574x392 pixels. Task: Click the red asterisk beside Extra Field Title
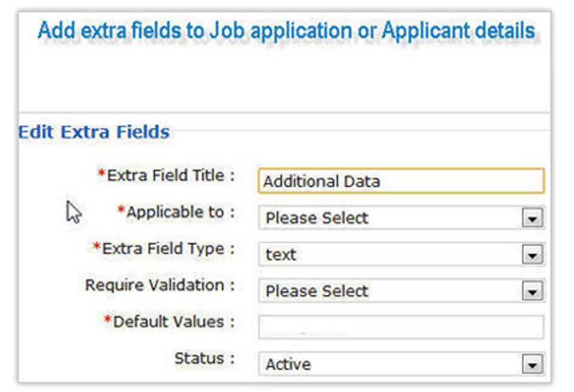coord(102,174)
